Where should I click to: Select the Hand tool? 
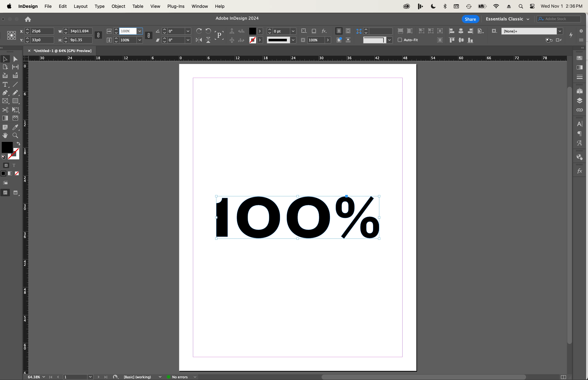point(5,135)
